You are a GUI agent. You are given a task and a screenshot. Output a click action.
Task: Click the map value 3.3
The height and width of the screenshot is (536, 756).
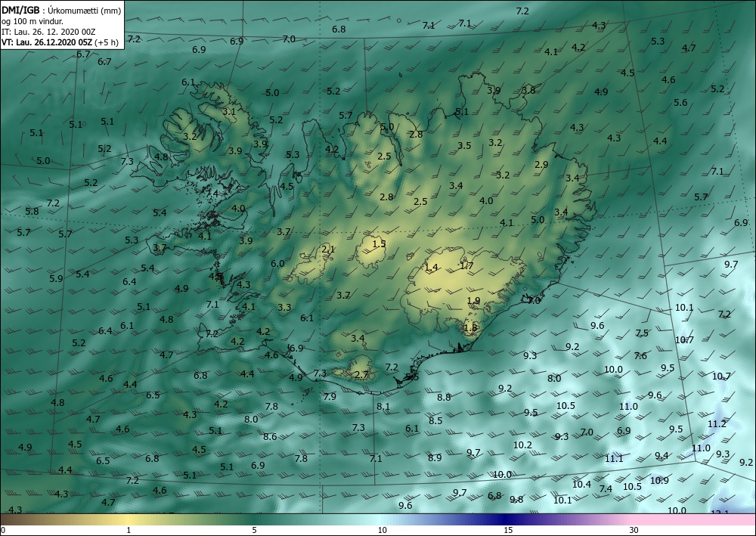(x=284, y=307)
